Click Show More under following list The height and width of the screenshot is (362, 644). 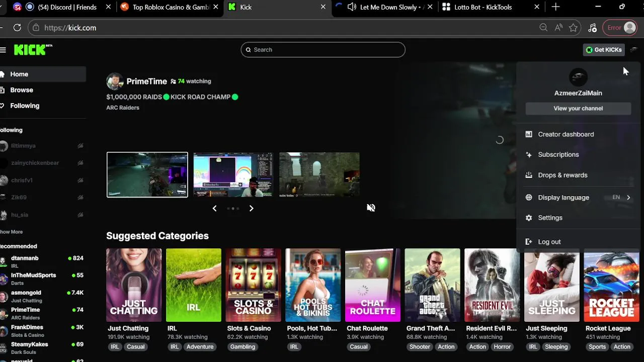click(12, 232)
